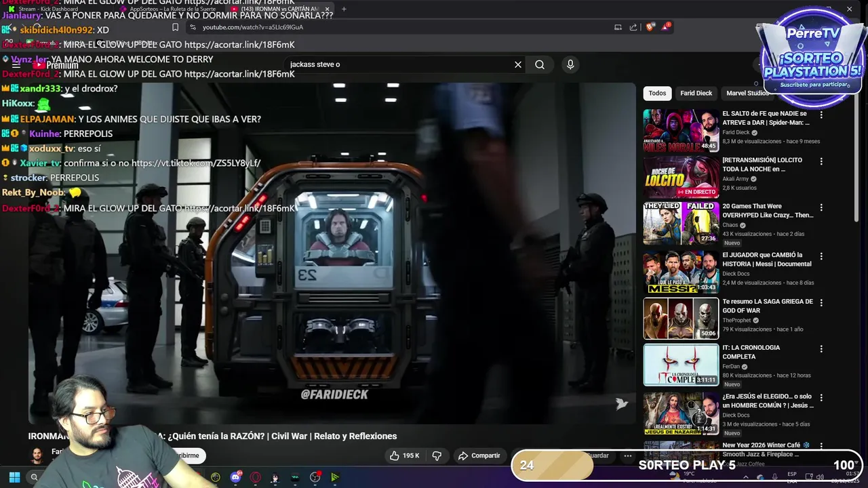Open options for '20 Games That Were OVERHYPED'
This screenshot has height=488, width=868.
pyautogui.click(x=821, y=207)
